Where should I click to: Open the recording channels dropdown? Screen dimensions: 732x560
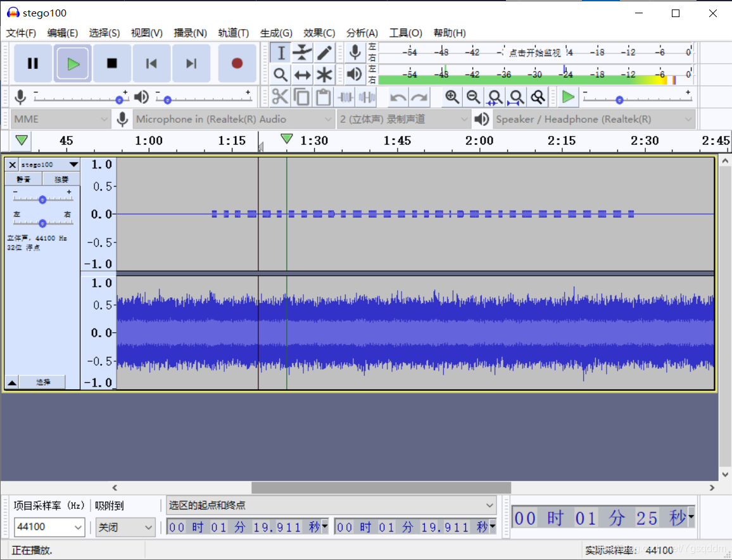coord(403,120)
